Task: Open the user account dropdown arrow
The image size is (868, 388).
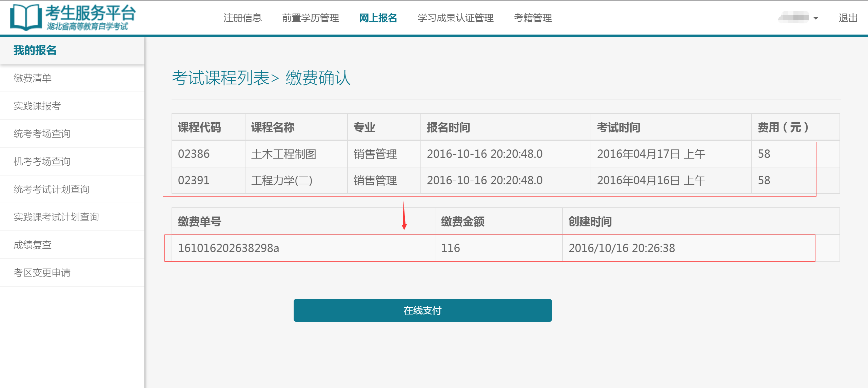Action: point(815,18)
